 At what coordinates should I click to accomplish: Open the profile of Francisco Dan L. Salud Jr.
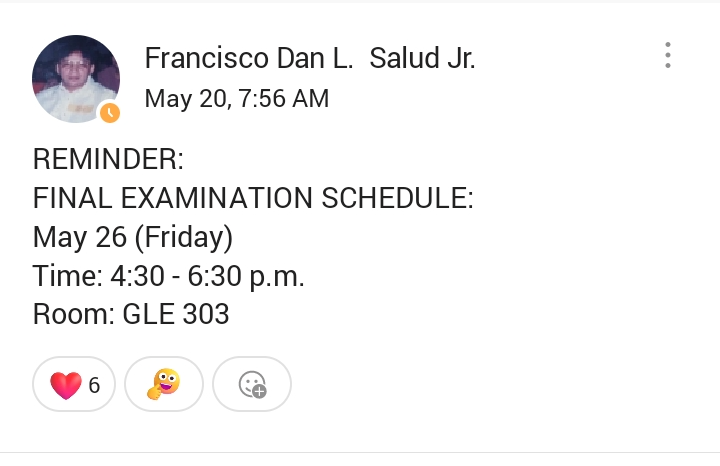click(310, 58)
